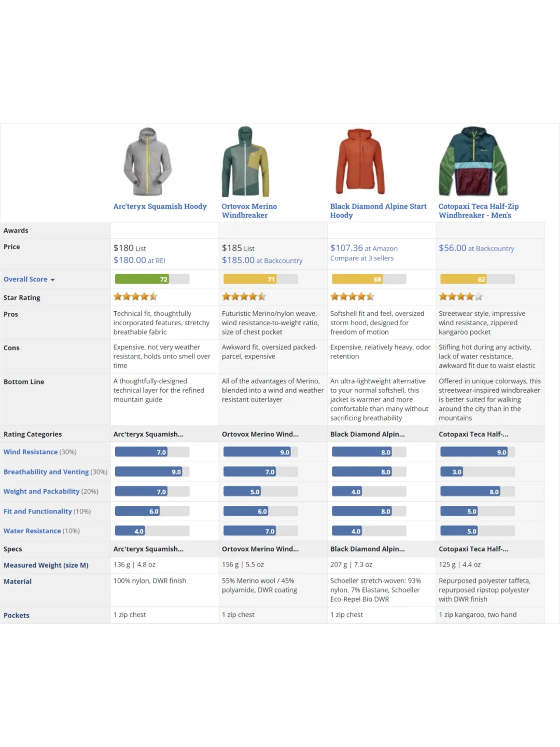Click the green overall score bar showing 72
The height and width of the screenshot is (747, 560).
point(152,279)
